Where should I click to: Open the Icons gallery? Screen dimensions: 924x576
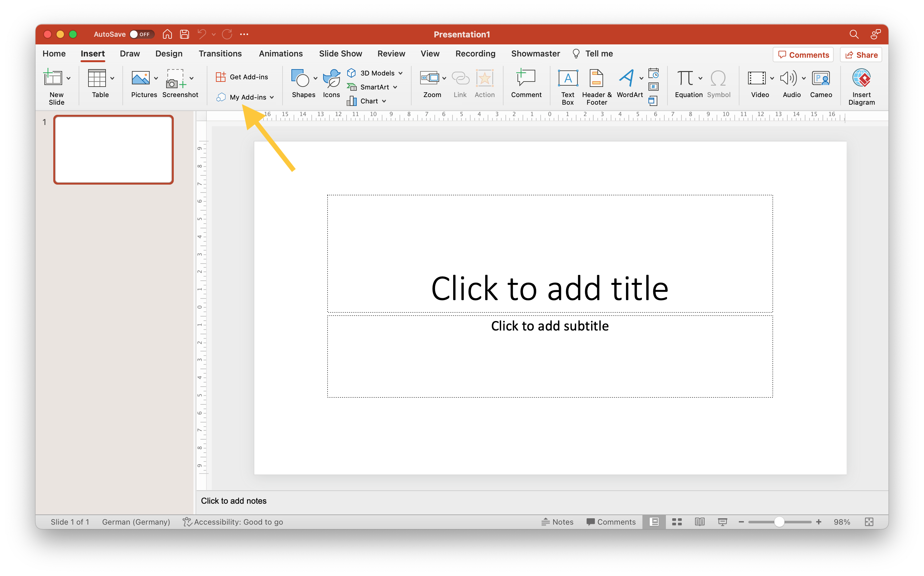pos(331,78)
